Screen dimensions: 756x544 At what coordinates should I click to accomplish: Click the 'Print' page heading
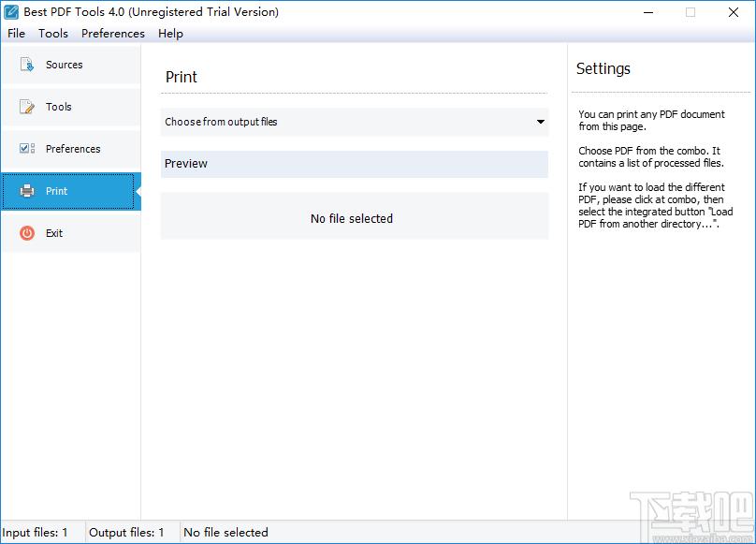(182, 77)
